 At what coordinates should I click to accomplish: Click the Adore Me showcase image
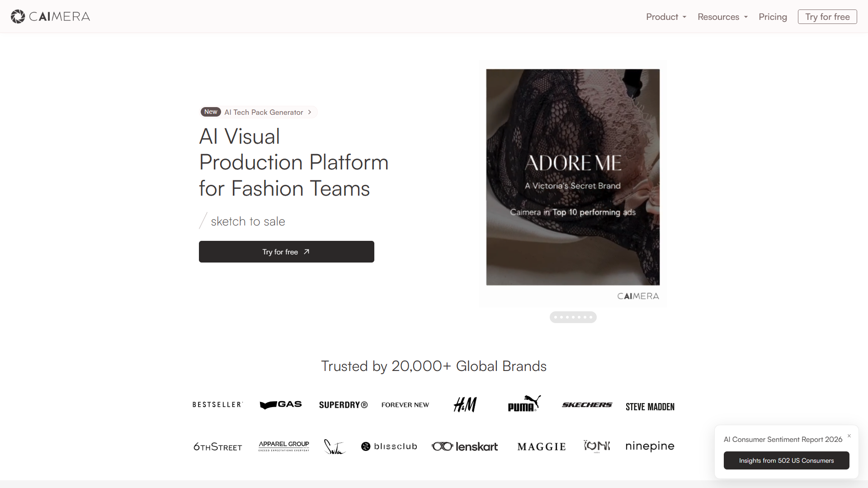coord(573,177)
